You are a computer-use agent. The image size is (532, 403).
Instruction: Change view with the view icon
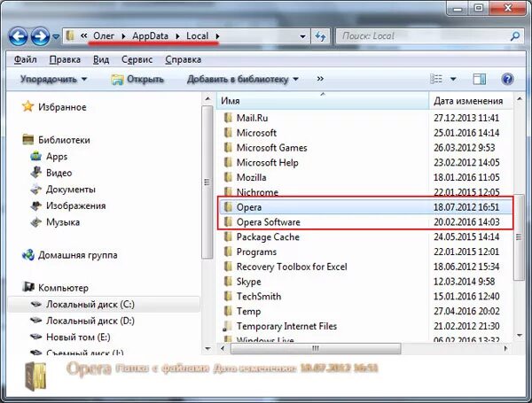click(x=436, y=79)
